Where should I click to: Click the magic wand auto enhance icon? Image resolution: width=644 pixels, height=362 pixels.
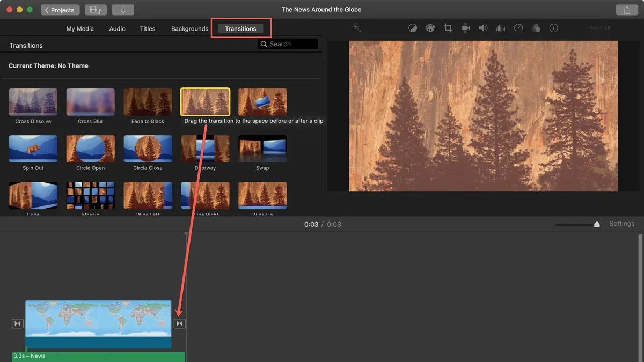[x=356, y=27]
